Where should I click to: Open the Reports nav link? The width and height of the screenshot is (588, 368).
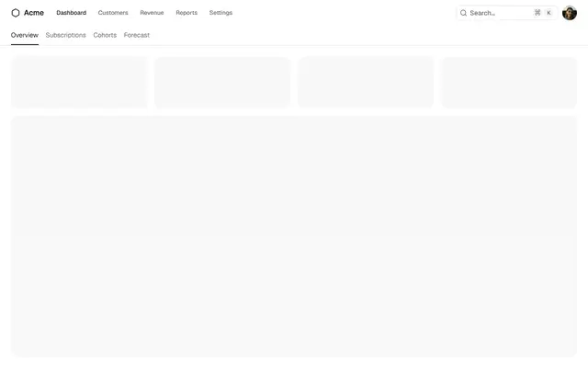[x=187, y=13]
